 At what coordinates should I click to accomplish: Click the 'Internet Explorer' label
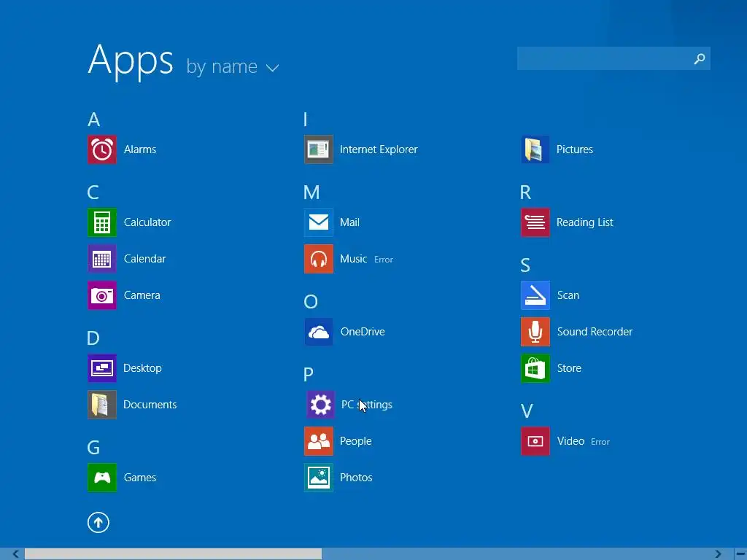[379, 149]
